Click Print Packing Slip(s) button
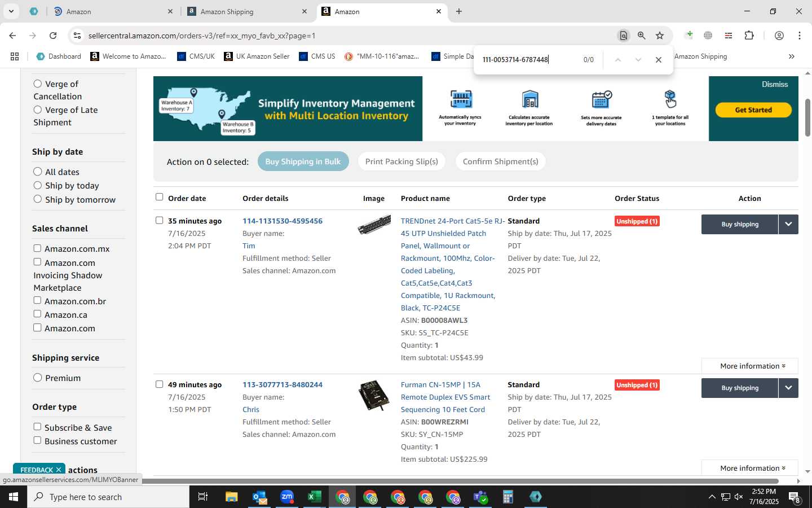812x508 pixels. pyautogui.click(x=401, y=161)
